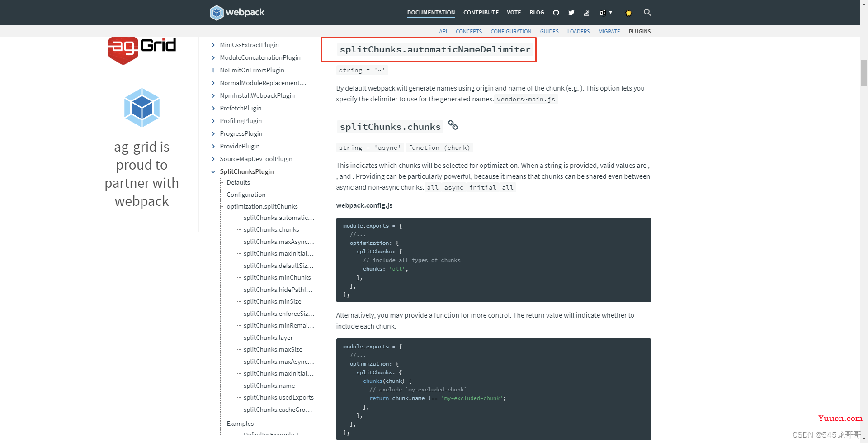Open the DOCUMENTATION menu item
868x443 pixels.
pos(431,13)
